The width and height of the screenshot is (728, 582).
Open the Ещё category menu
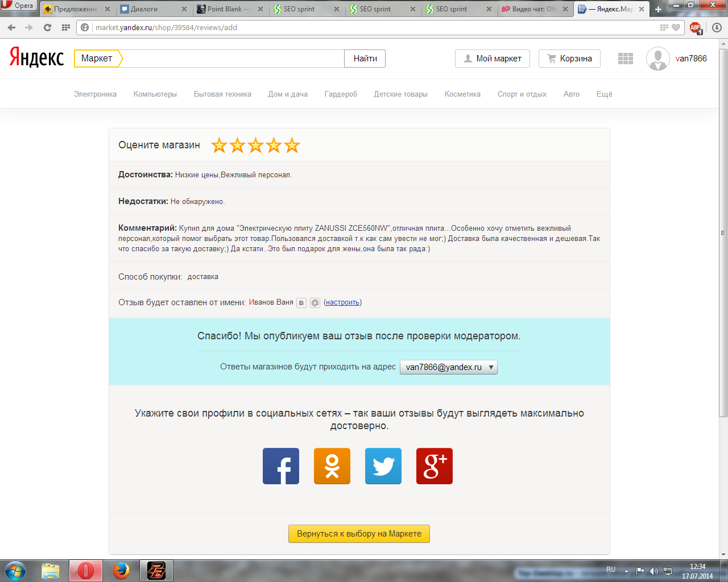[x=604, y=94]
